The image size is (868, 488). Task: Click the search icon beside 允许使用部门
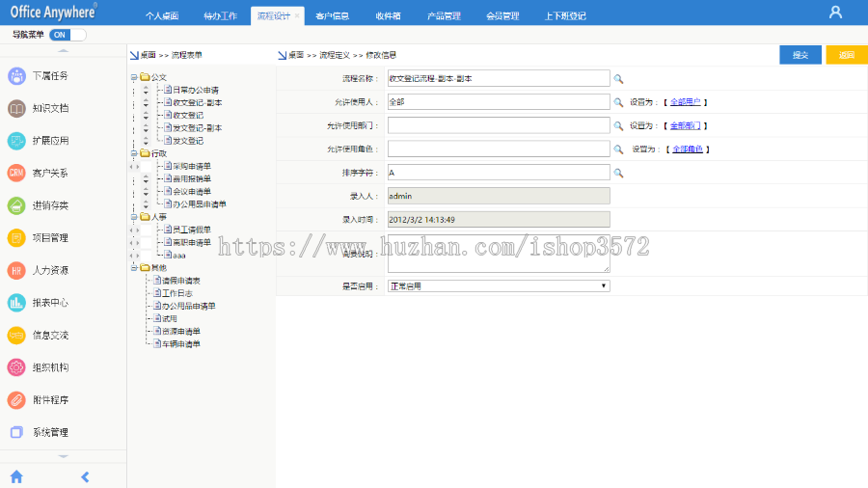(x=618, y=126)
